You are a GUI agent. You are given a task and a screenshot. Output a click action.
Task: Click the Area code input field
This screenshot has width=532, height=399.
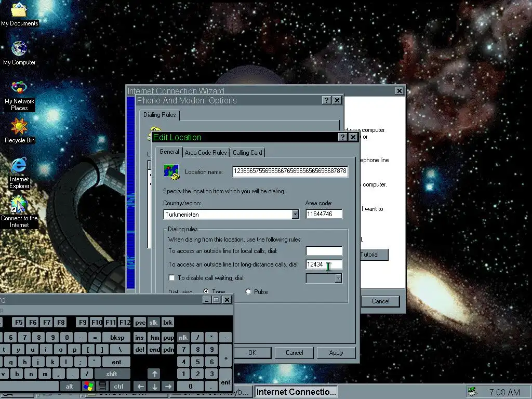click(x=324, y=214)
